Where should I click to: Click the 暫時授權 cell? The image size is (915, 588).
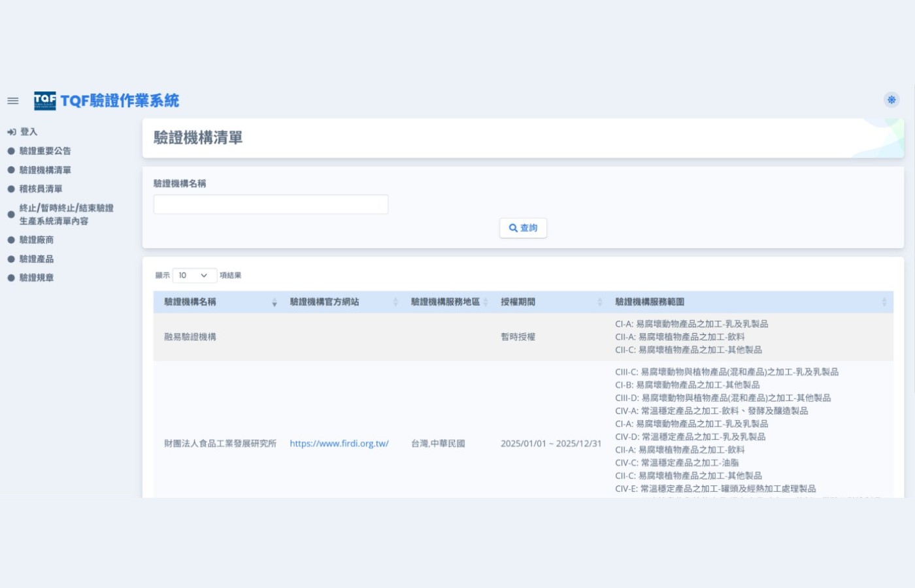[x=518, y=337]
